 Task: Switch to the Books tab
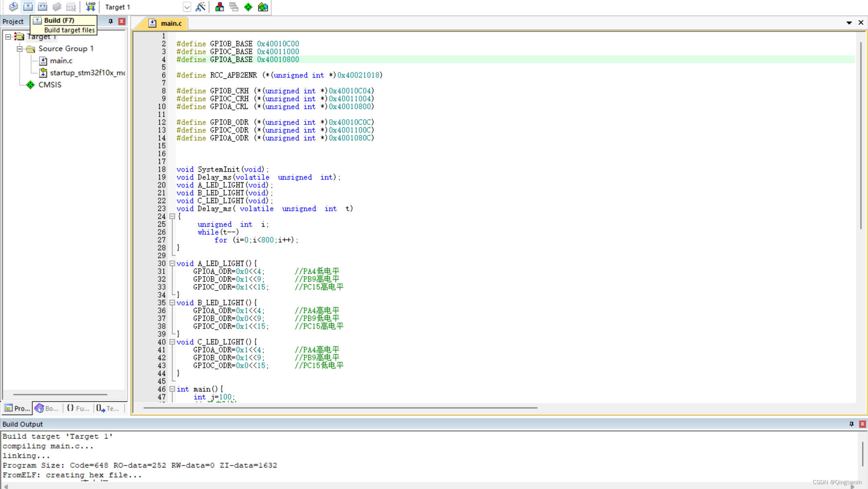[x=46, y=408]
